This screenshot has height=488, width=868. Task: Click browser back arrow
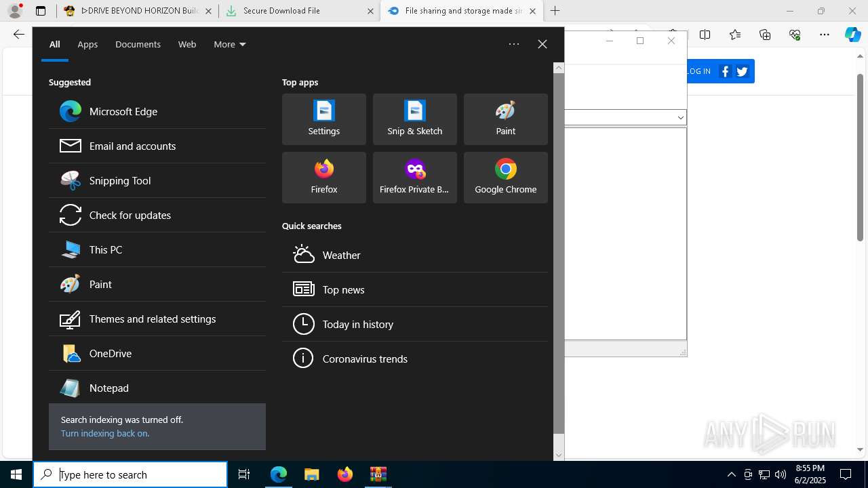[19, 35]
